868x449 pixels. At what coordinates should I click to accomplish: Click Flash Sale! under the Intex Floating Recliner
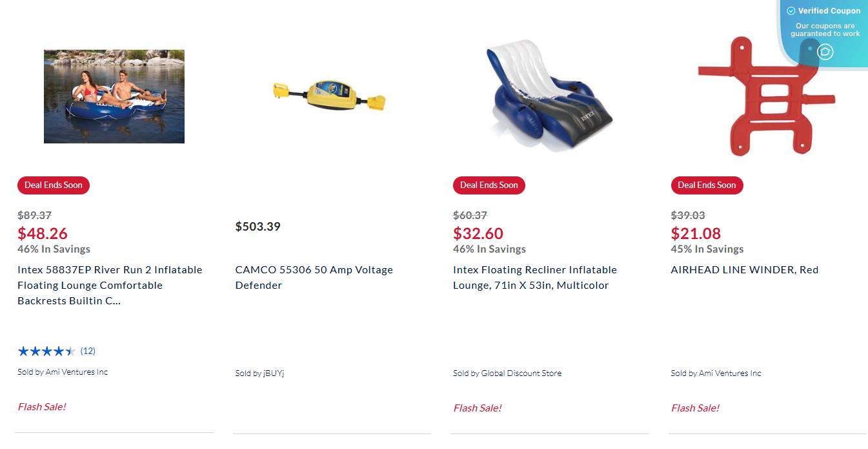[x=478, y=408]
